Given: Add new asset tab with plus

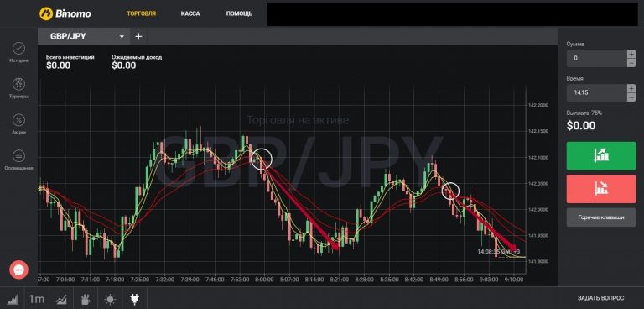Looking at the screenshot, I should tap(139, 37).
